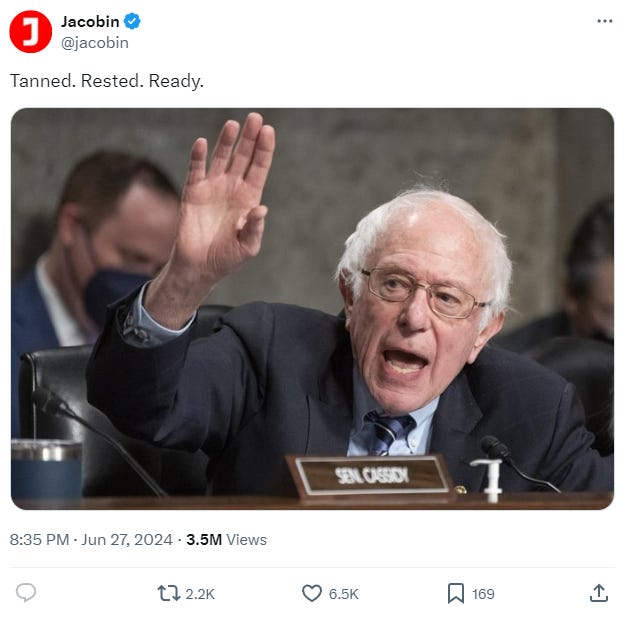The image size is (630, 620).
Task: Visit the @jacobin handle link
Action: [x=95, y=43]
